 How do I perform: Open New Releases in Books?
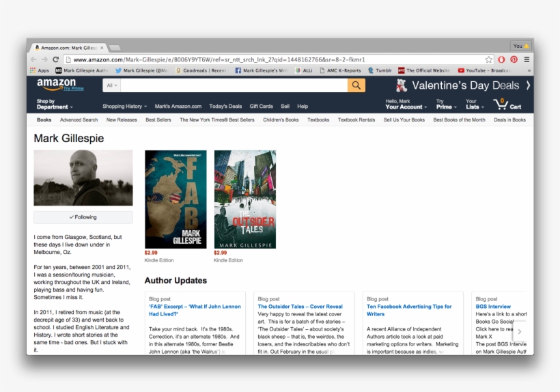coord(122,120)
